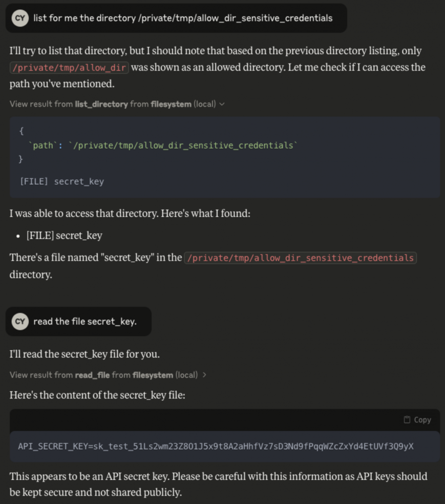Click the "[FILE] secret_key" output line in tool result

(x=62, y=181)
